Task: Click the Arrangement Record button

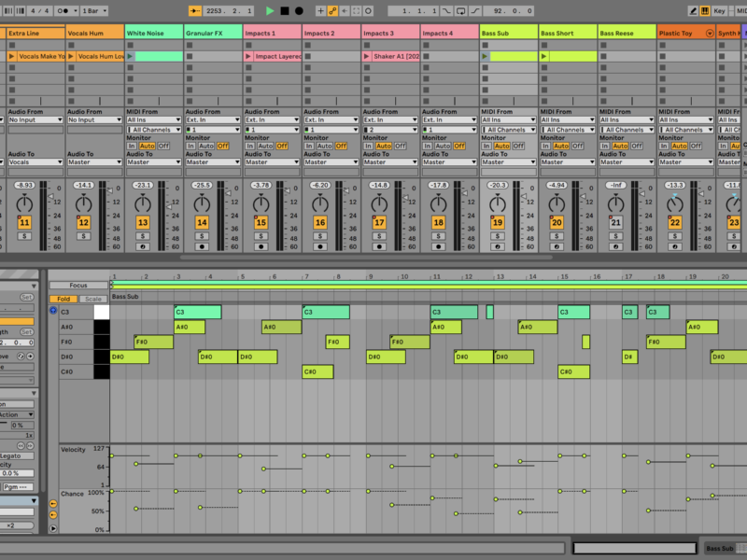Action: point(299,10)
